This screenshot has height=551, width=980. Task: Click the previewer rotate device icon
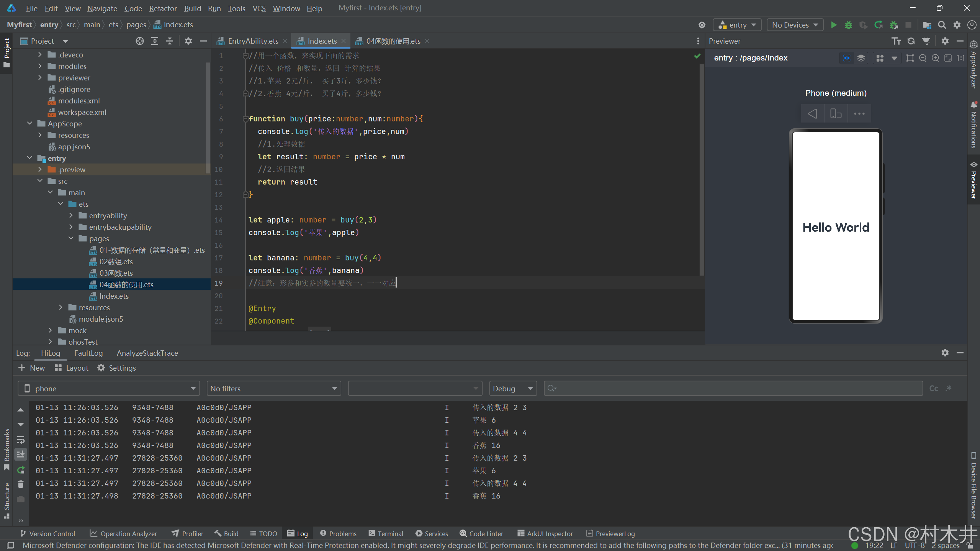click(x=836, y=114)
